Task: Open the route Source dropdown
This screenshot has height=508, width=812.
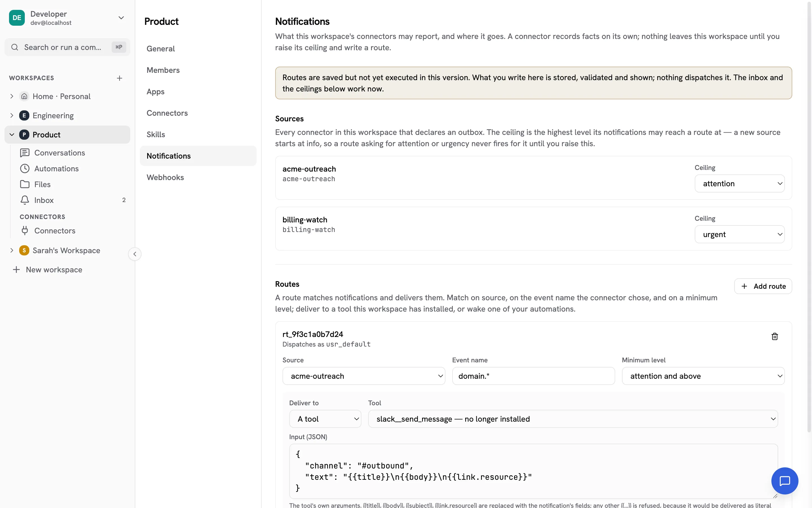Action: click(x=364, y=376)
